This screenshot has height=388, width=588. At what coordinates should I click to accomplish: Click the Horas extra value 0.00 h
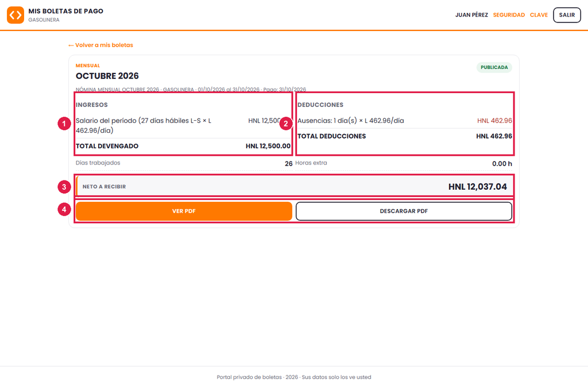coord(502,164)
